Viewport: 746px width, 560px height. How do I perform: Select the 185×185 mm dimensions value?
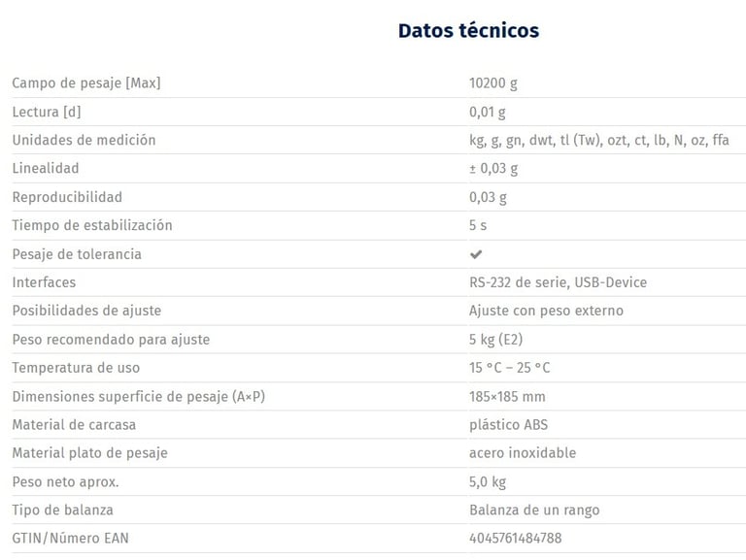pos(507,396)
